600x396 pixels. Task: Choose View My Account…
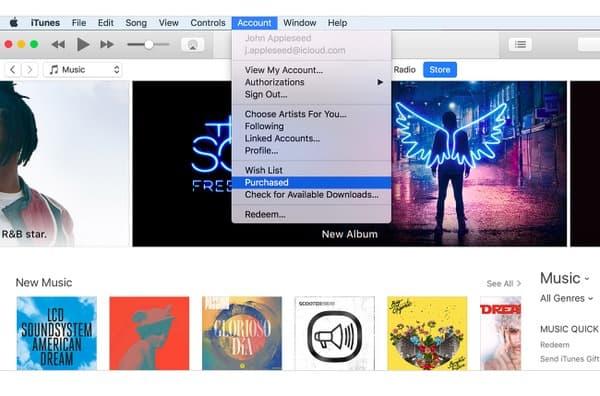[311, 70]
